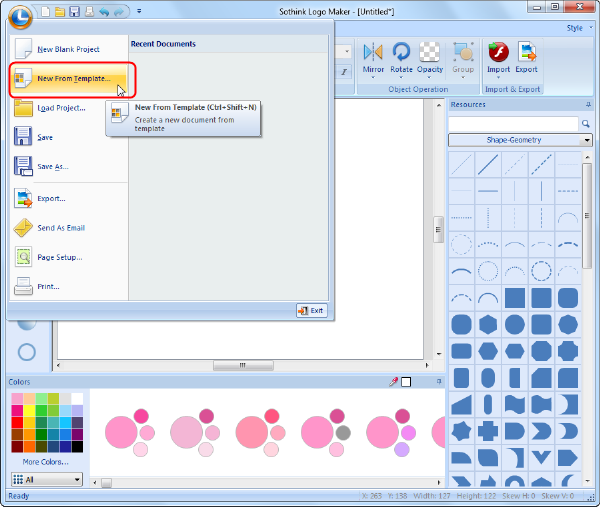
Task: Pick the thick diagonal solid line shape
Action: pos(488,165)
